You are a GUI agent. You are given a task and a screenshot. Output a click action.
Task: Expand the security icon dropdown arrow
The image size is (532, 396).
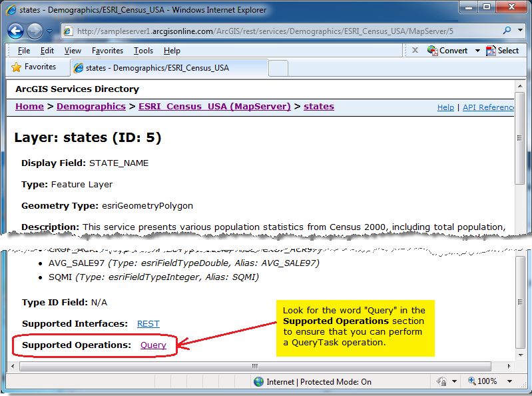(x=454, y=381)
